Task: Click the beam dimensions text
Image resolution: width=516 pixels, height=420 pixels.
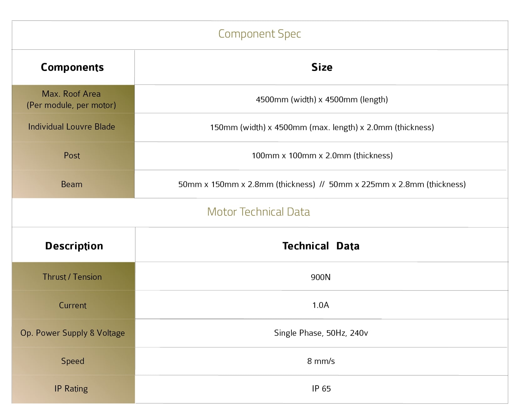Action: (x=322, y=184)
